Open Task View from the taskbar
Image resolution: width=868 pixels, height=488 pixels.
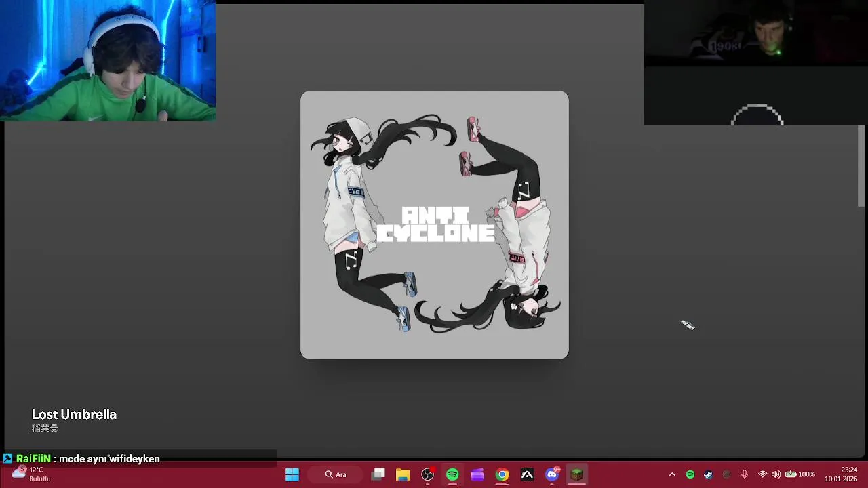click(378, 474)
